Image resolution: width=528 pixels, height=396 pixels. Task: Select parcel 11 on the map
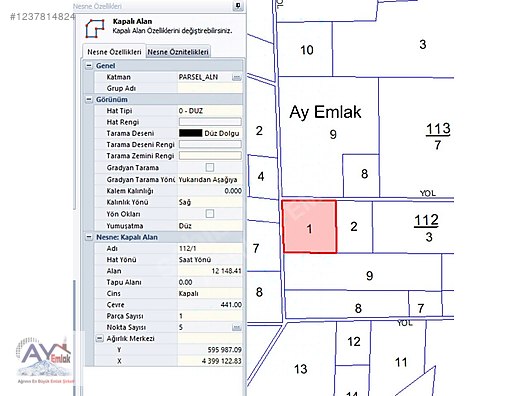[401, 362]
